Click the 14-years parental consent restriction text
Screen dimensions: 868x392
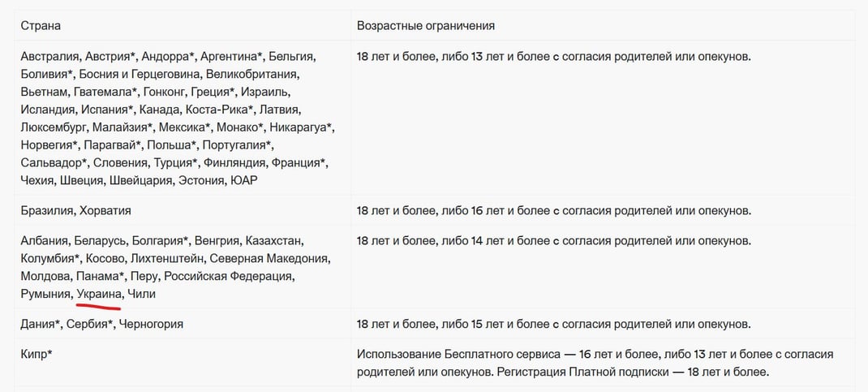click(553, 240)
